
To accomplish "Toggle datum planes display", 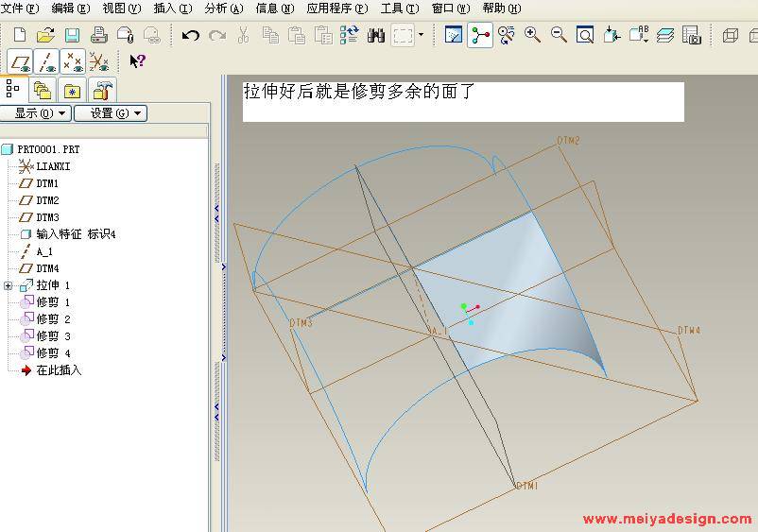I will [x=20, y=61].
